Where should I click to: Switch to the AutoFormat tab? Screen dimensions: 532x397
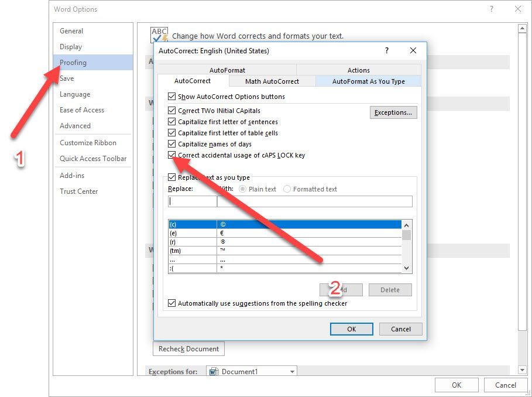pos(227,70)
